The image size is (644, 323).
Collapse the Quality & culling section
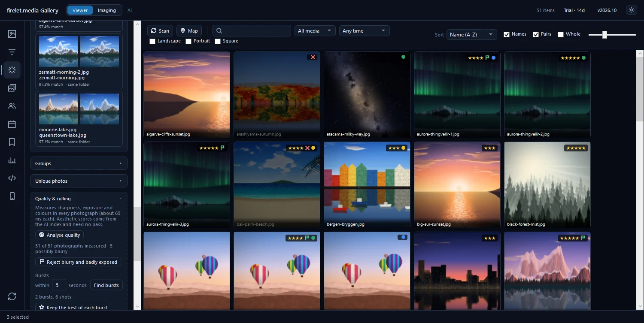(x=79, y=199)
